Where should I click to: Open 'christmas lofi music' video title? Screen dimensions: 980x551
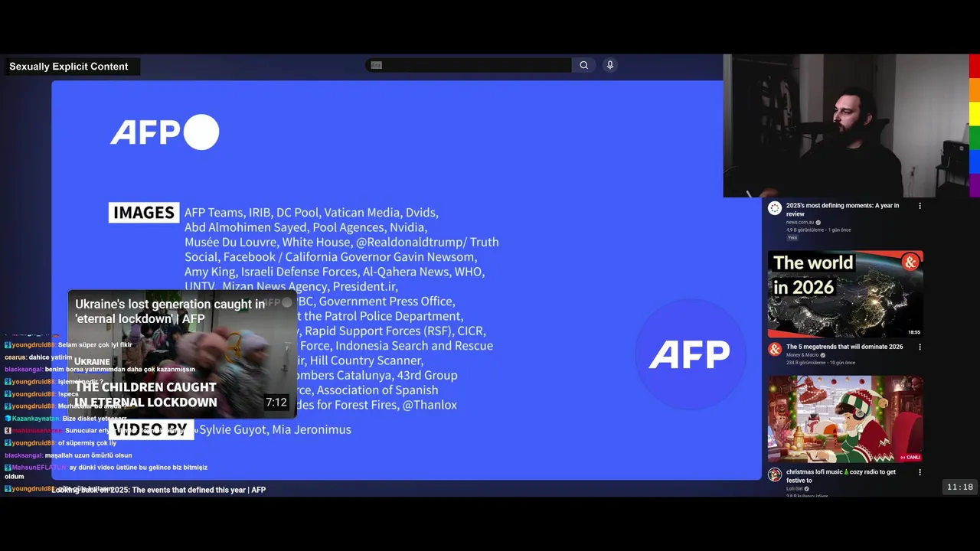pyautogui.click(x=841, y=476)
